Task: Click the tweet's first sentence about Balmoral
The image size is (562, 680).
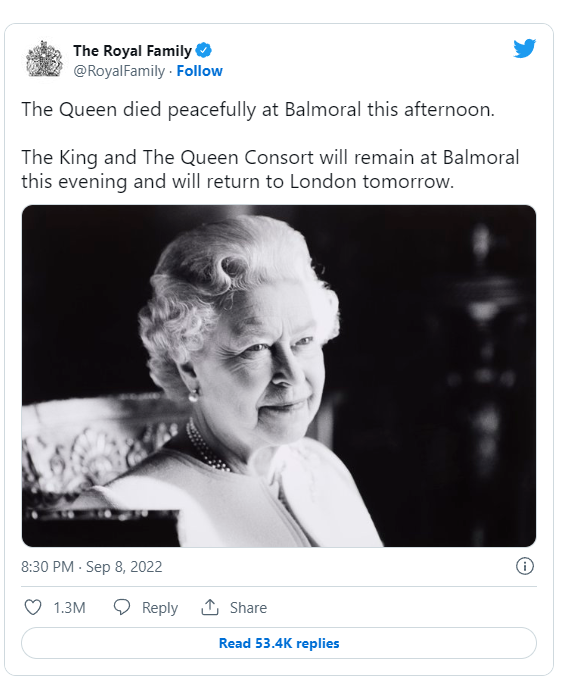Action: coord(258,109)
